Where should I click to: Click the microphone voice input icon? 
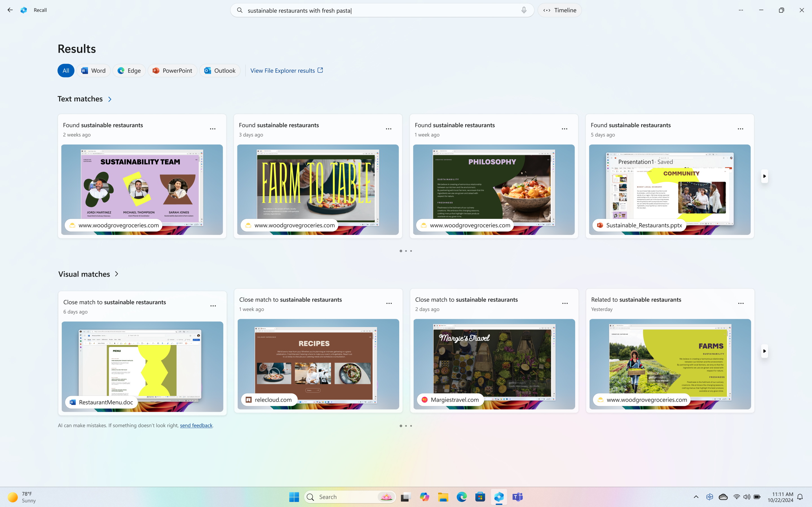tap(524, 10)
